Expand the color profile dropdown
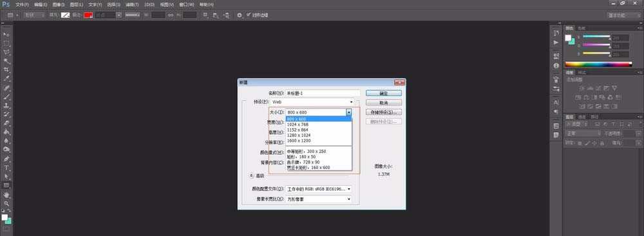 [319, 189]
